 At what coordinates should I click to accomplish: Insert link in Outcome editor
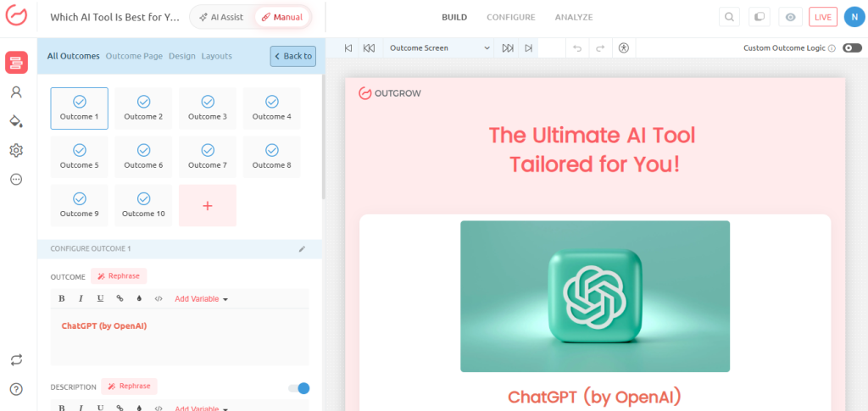point(120,298)
